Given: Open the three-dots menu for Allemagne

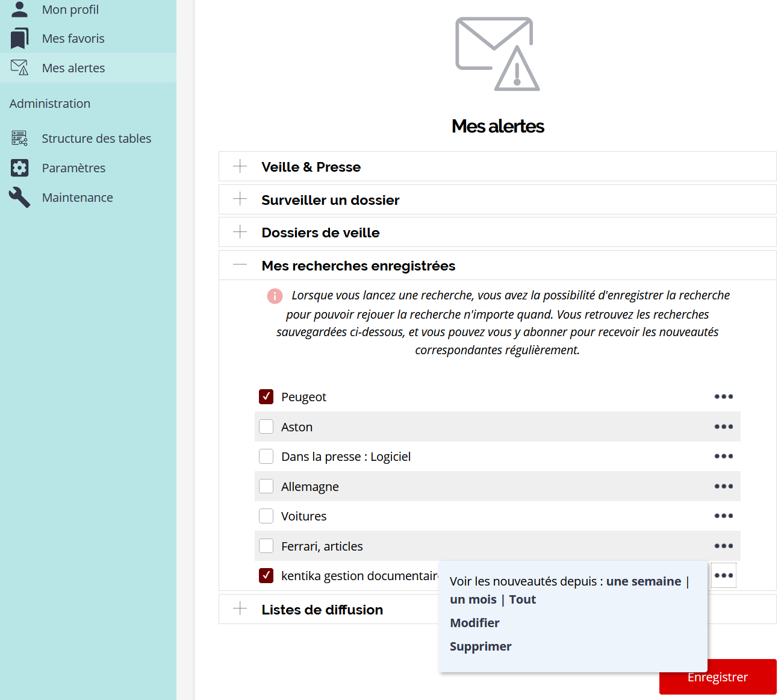Looking at the screenshot, I should (x=723, y=486).
